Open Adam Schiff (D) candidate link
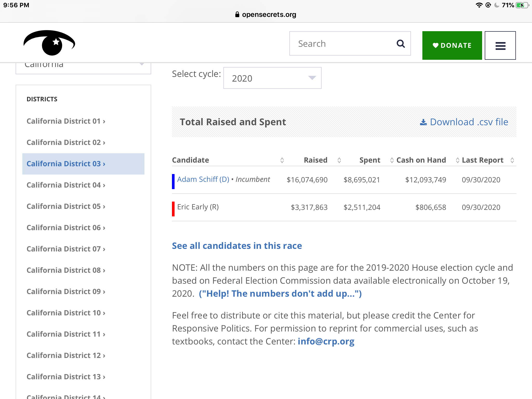Viewport: 532px width, 399px height. pyautogui.click(x=203, y=179)
